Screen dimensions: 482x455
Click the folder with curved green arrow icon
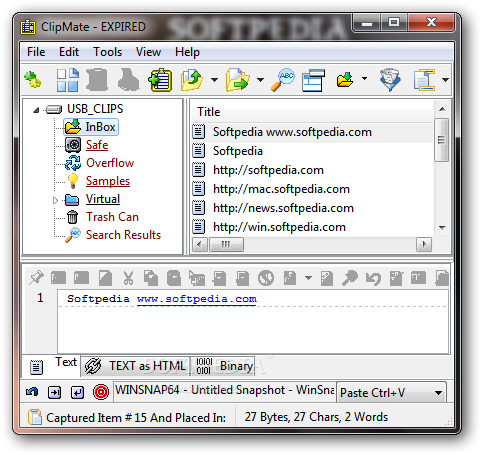pyautogui.click(x=192, y=80)
